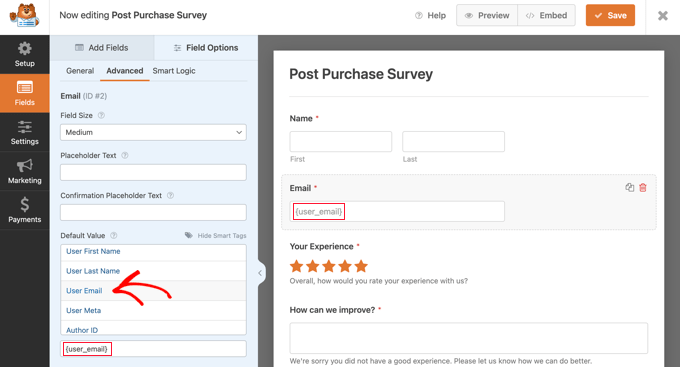Click the Post Purchase Survey form title
The image size is (680, 367).
[x=361, y=74]
